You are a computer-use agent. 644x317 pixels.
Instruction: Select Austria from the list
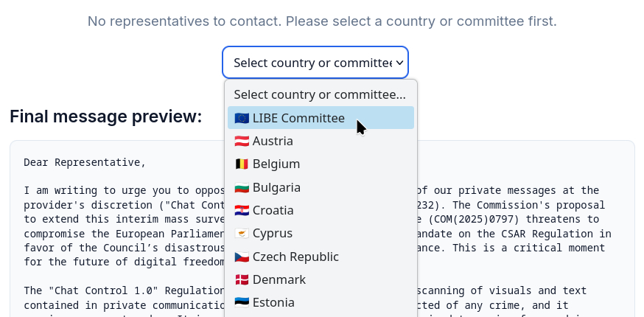click(273, 141)
